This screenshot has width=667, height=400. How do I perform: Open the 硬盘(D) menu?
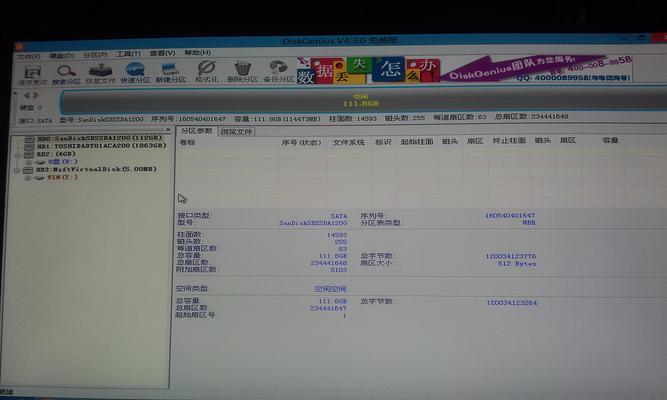pyautogui.click(x=62, y=56)
